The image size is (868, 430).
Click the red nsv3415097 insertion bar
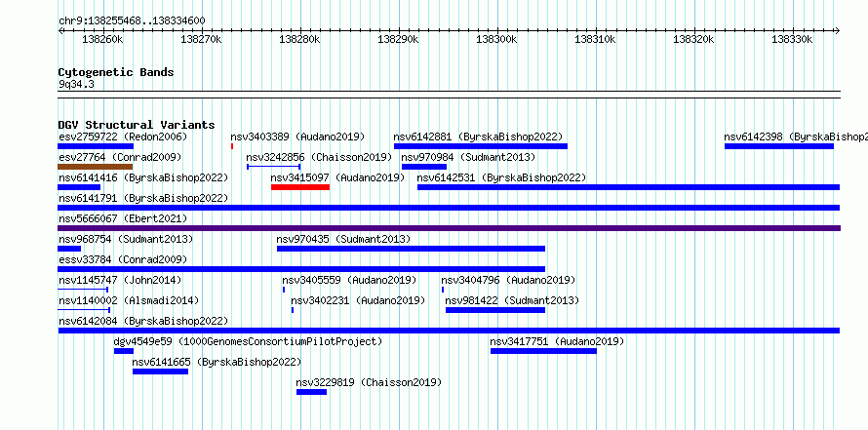pos(300,187)
